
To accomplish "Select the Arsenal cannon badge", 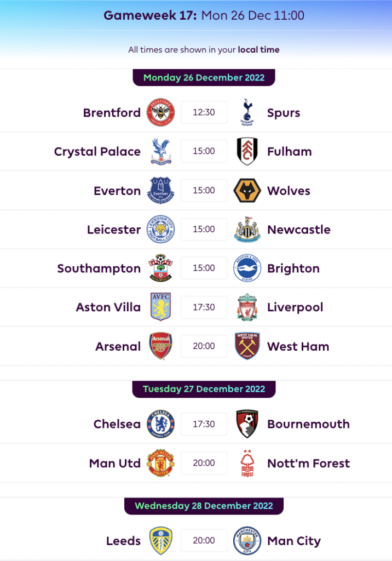I will [160, 346].
